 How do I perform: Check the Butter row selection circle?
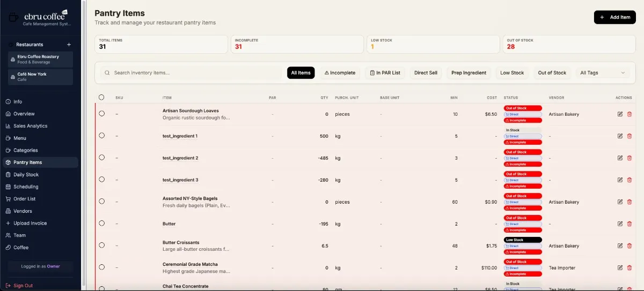(x=101, y=224)
